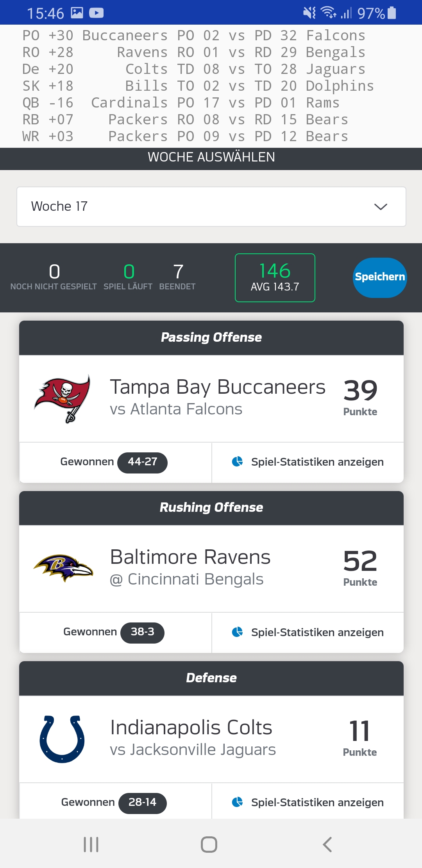Open the Woche 17 week dropdown
This screenshot has width=422, height=868.
[x=211, y=206]
